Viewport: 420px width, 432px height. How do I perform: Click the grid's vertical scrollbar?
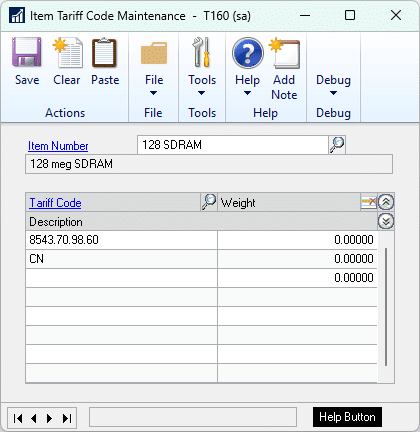(x=386, y=307)
